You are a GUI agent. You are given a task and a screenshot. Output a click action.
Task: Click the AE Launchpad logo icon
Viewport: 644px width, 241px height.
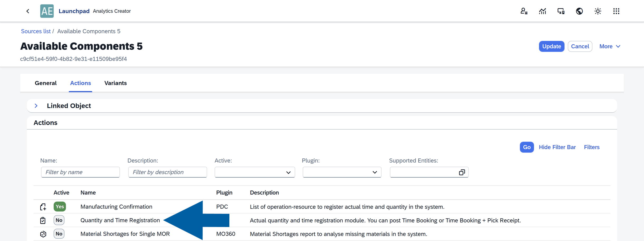[47, 11]
